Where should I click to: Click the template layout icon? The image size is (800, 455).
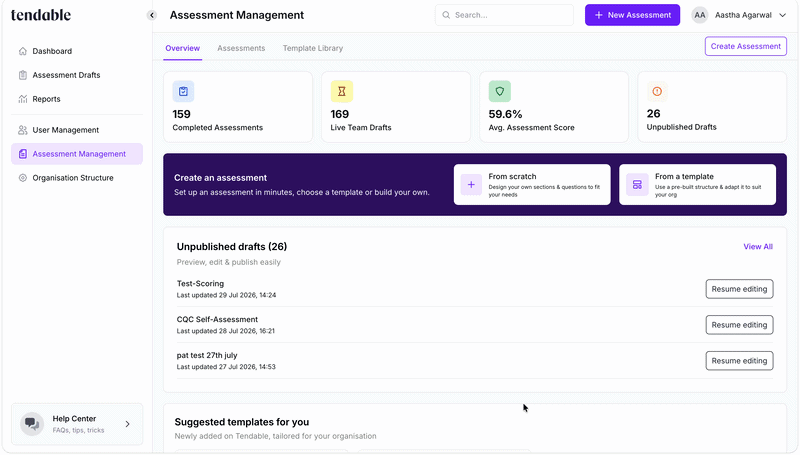click(637, 185)
